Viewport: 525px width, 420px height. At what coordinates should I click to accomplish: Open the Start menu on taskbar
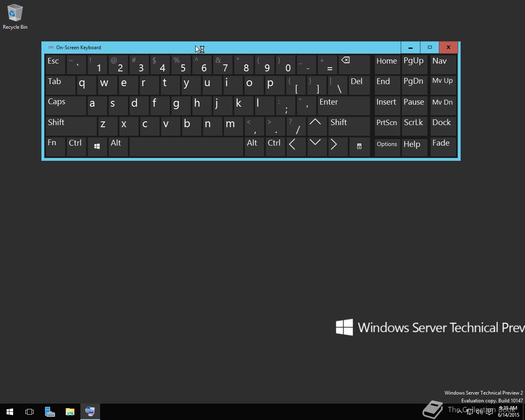pos(10,411)
